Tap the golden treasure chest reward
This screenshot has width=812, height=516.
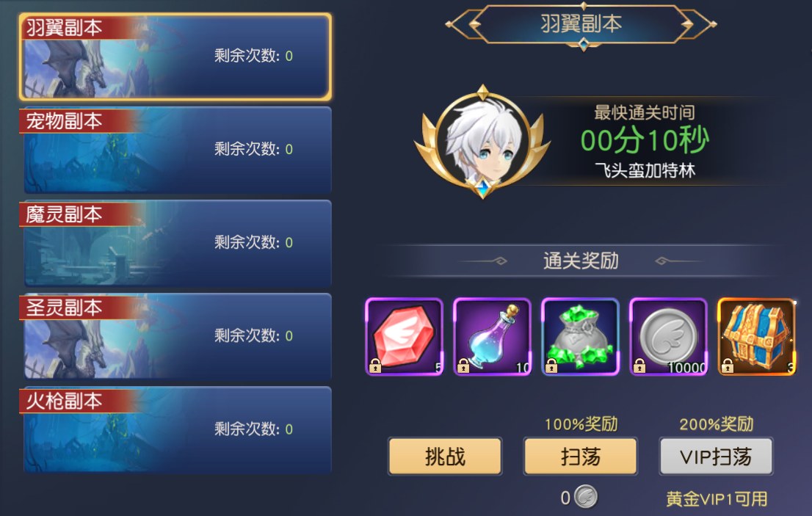[757, 336]
